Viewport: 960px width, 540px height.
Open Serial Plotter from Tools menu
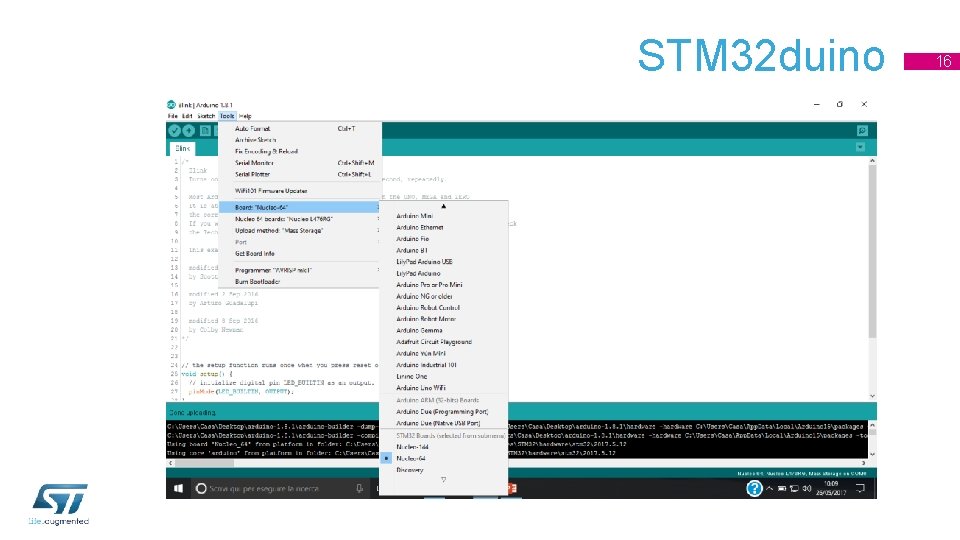[300, 174]
